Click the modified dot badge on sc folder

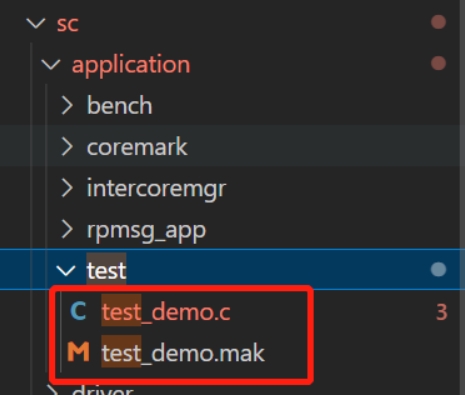[438, 22]
